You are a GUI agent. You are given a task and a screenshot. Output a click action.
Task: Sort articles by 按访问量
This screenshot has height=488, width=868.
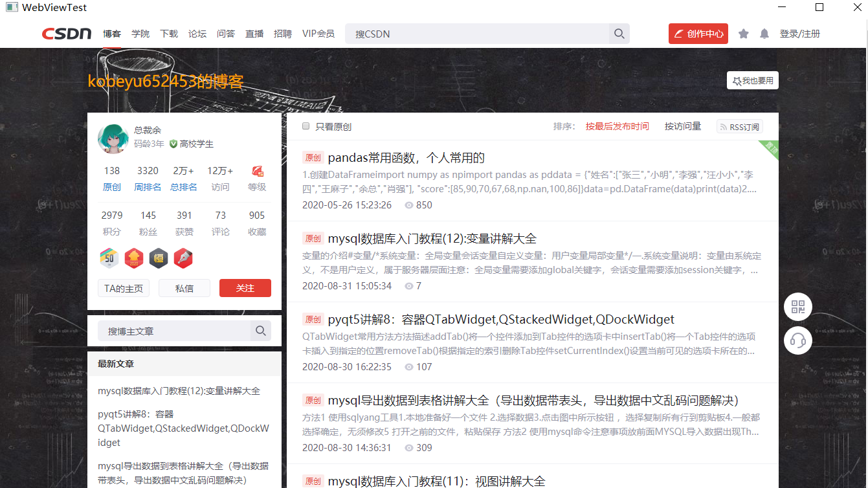[x=682, y=126]
